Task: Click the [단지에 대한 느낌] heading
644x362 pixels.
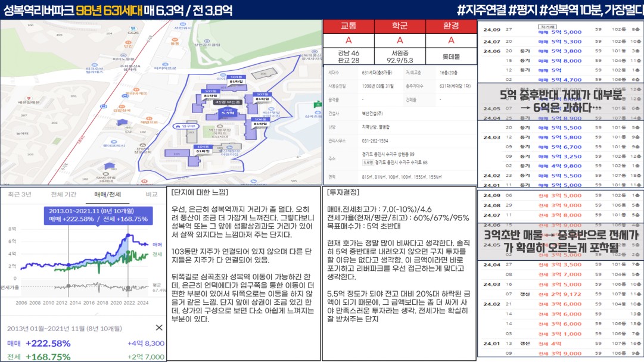Action: [200, 192]
